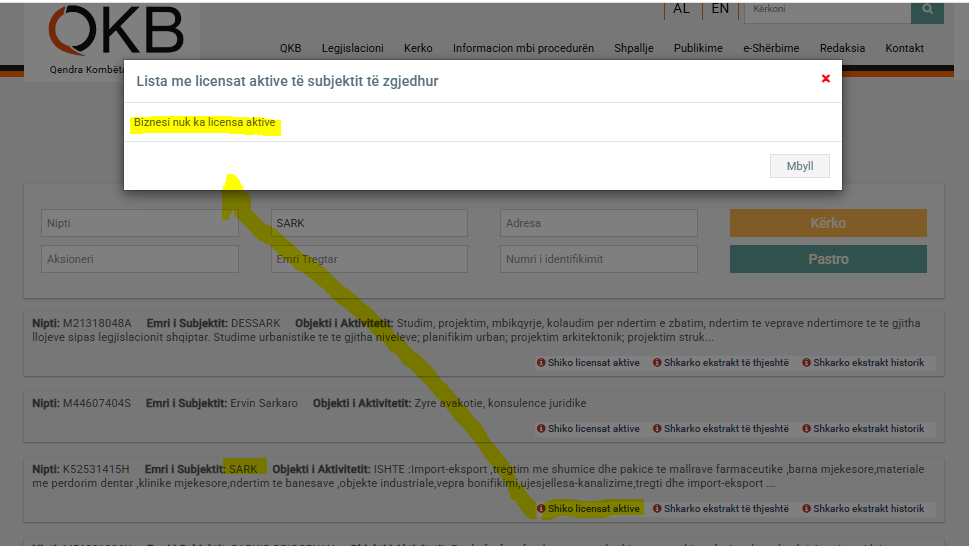The width and height of the screenshot is (969, 546).
Task: Click the Mbyll button in dialog
Action: click(x=800, y=167)
